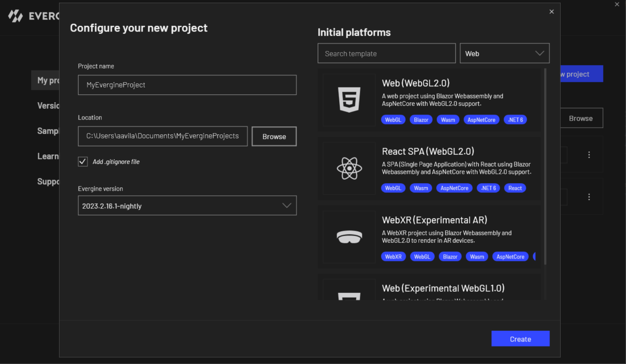Click the Blazor tag under Web (WebGL2.0)
The height and width of the screenshot is (364, 626).
[x=421, y=120]
